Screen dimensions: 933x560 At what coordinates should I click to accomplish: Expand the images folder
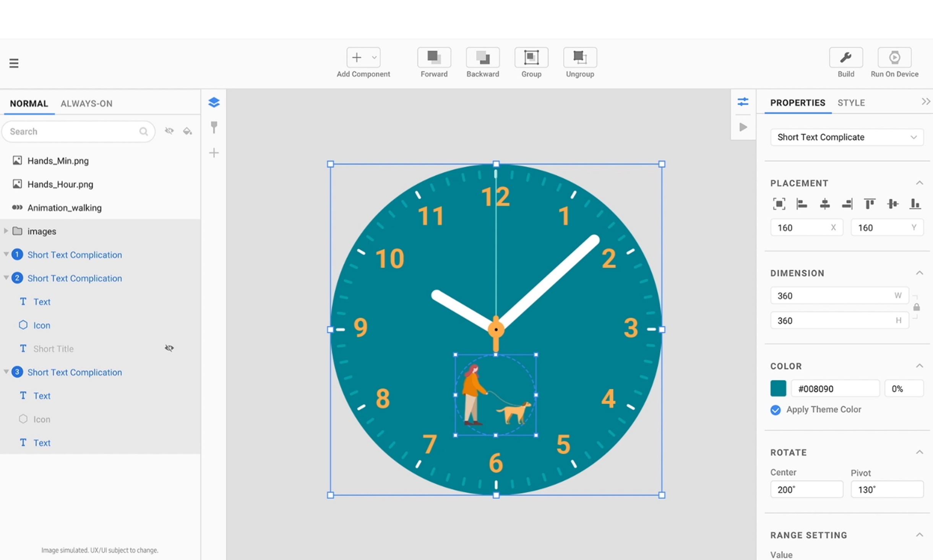tap(6, 231)
